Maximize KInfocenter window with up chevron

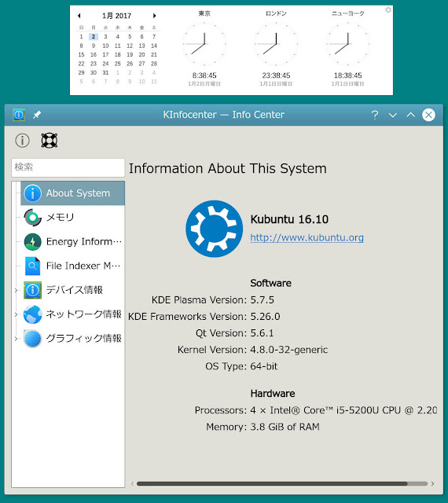tap(411, 115)
